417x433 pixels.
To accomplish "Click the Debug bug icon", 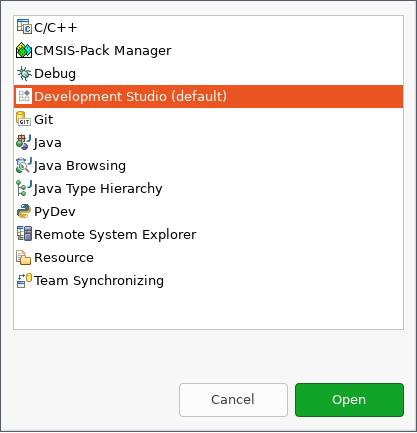I will pos(24,73).
